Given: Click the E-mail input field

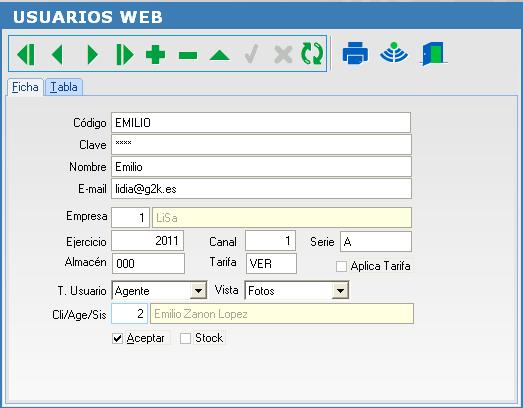Looking at the screenshot, I should [x=261, y=189].
